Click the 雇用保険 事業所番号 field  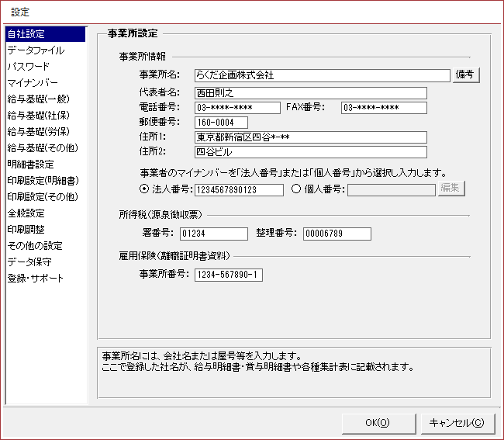[228, 275]
